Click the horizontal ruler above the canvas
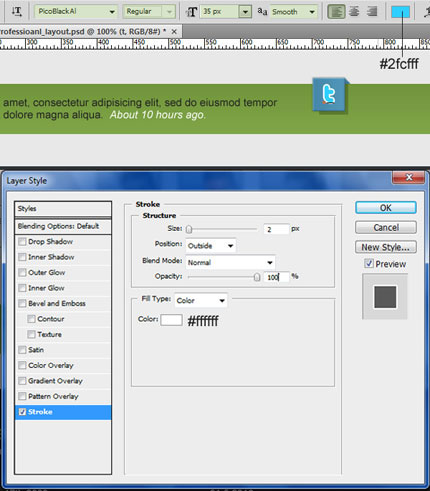430x491 pixels. [215, 44]
